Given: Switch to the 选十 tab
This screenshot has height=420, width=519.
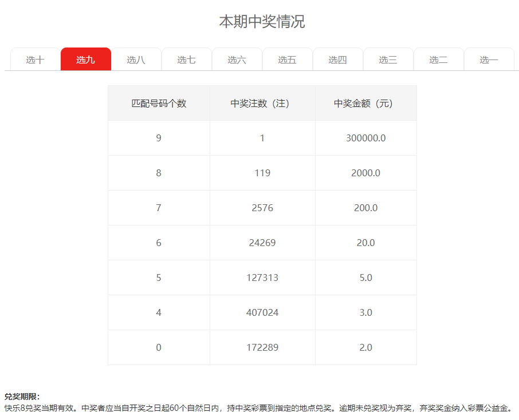Looking at the screenshot, I should pos(36,60).
